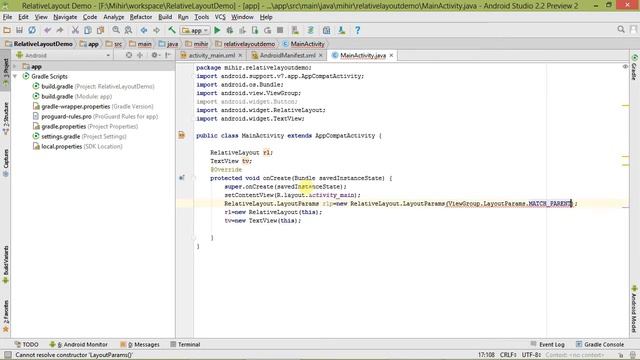
Task: Open gradle-wrapper.properties file
Action: (93, 107)
